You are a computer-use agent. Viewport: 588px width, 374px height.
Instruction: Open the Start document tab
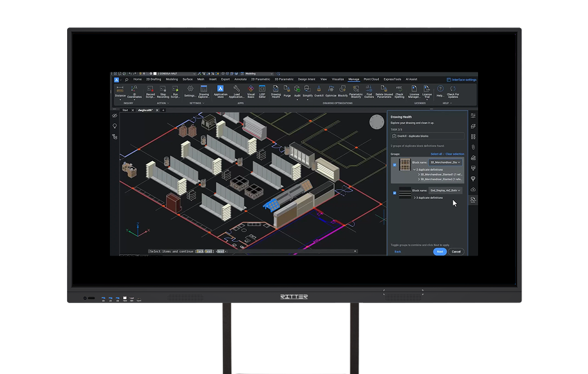[x=125, y=110]
